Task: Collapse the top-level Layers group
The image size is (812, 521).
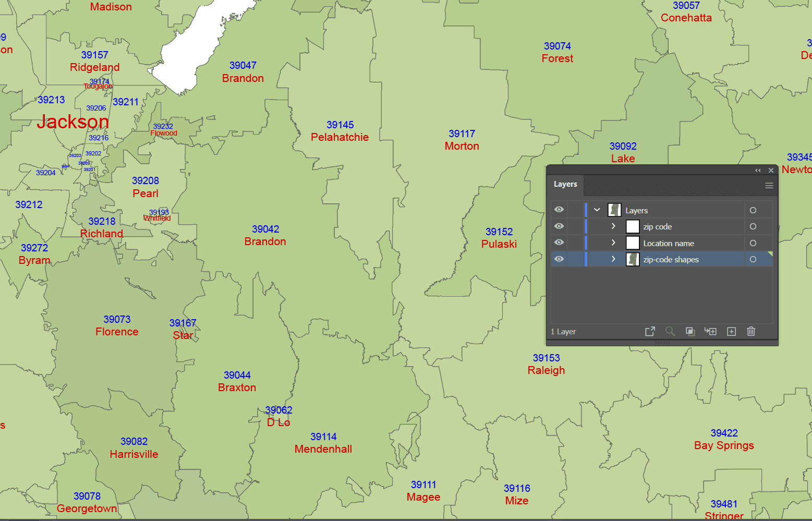Action: click(597, 210)
